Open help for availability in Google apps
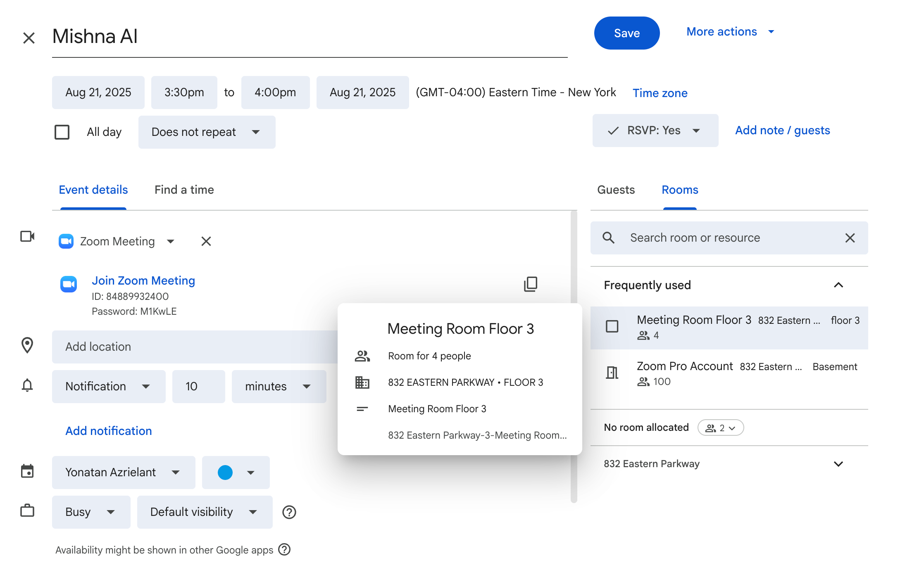This screenshot has height=570, width=924. tap(284, 549)
